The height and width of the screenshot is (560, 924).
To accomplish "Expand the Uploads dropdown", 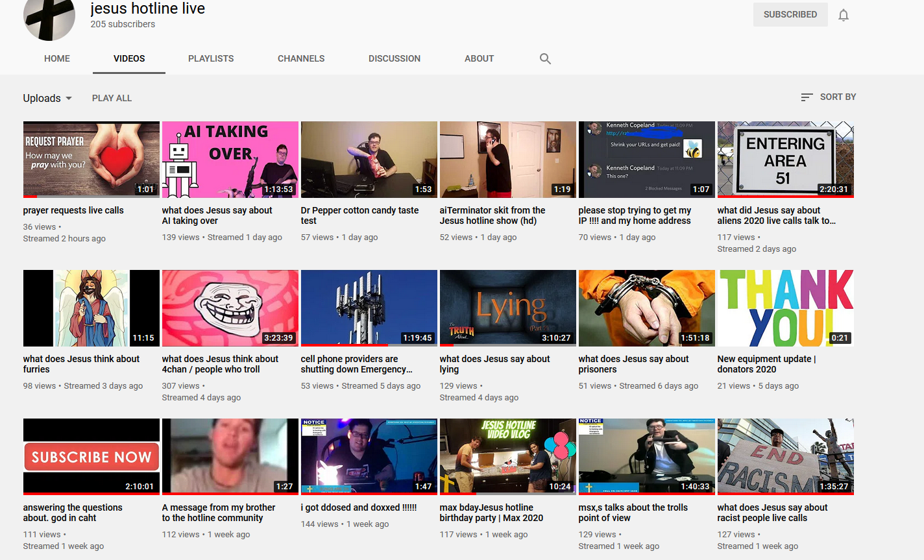I will (x=47, y=98).
